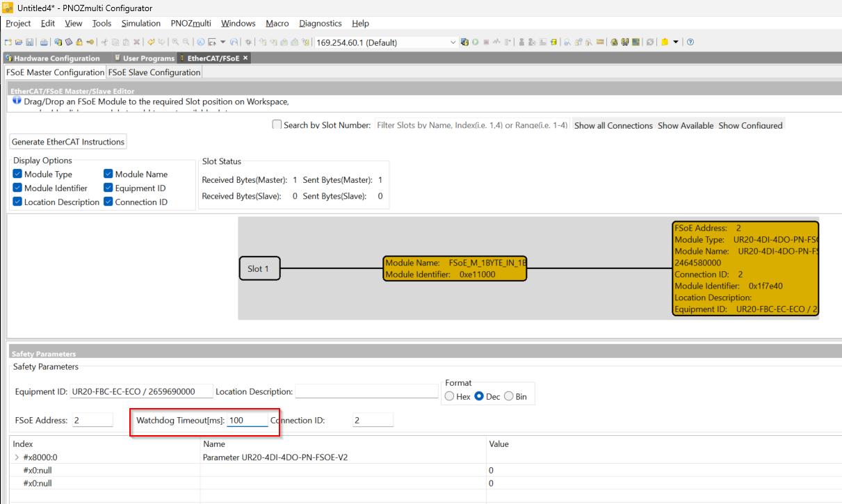842x504 pixels.
Task: Switch to User Programs tab
Action: (x=144, y=58)
